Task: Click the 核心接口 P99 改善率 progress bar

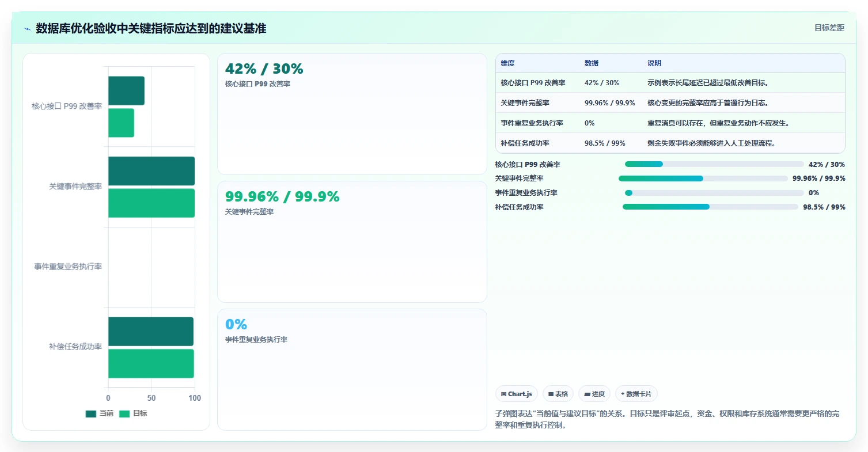Action: (714, 165)
